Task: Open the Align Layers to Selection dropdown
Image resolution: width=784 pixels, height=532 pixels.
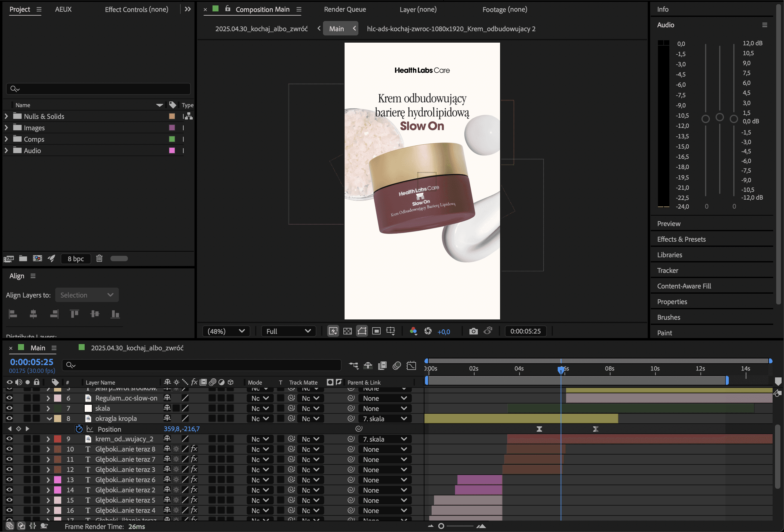Action: pos(87,295)
